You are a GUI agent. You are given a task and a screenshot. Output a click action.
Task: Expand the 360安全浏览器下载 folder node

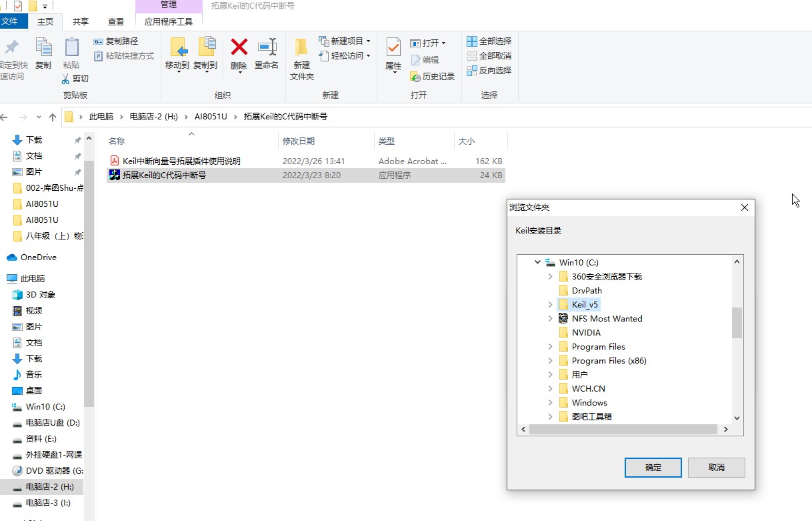click(x=550, y=277)
